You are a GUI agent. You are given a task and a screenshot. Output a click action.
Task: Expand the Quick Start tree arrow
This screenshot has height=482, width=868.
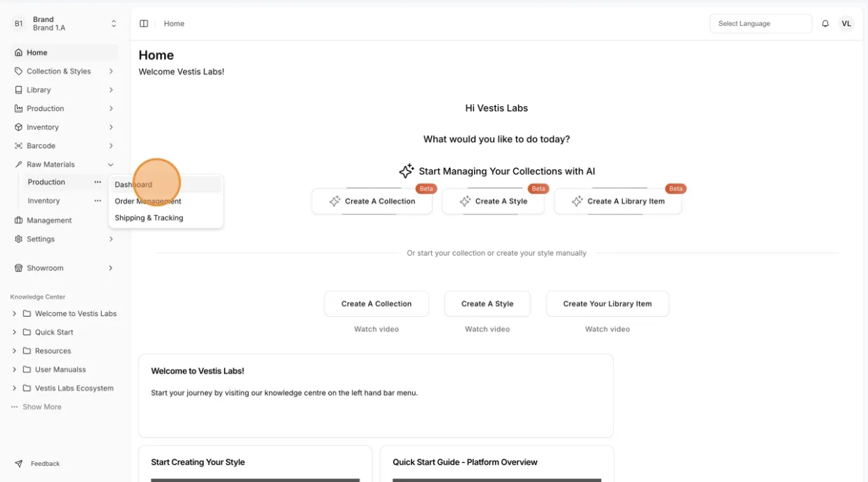click(14, 332)
